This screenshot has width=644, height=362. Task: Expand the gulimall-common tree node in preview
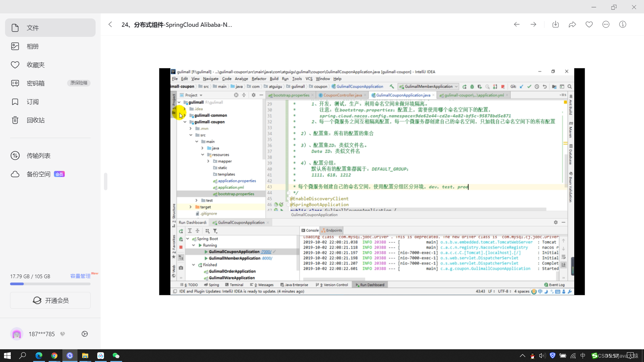coord(184,115)
